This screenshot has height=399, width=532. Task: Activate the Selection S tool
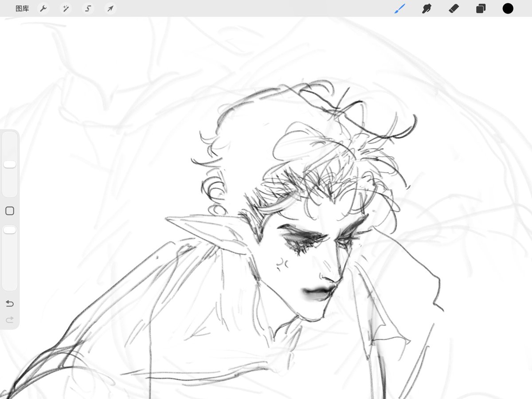coord(88,8)
